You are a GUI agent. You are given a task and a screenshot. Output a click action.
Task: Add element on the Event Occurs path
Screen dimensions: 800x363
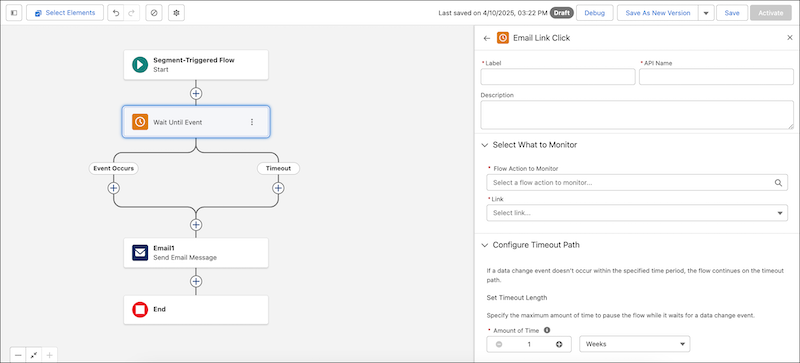click(x=113, y=188)
